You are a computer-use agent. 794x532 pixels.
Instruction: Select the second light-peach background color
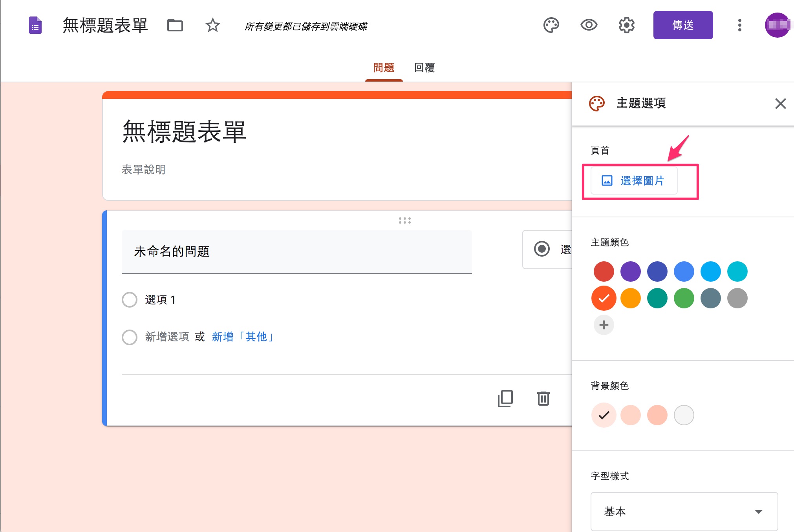coord(630,415)
